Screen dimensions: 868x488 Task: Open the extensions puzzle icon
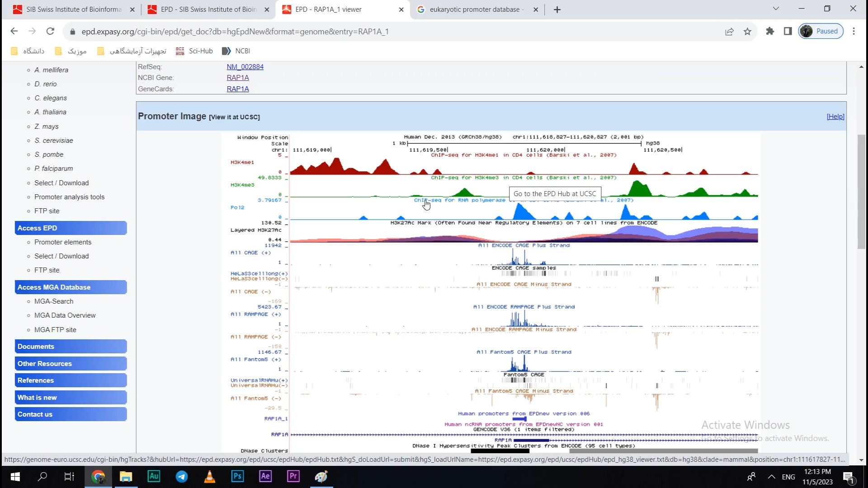coord(770,31)
